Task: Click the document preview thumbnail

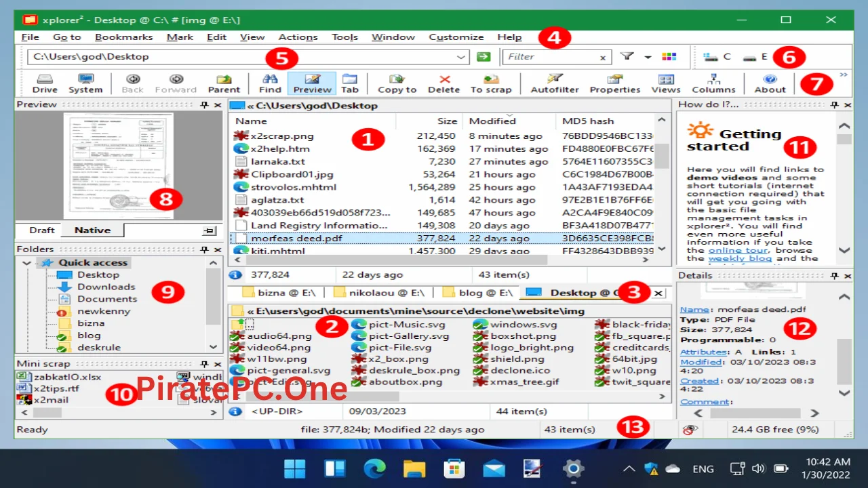Action: [x=119, y=165]
